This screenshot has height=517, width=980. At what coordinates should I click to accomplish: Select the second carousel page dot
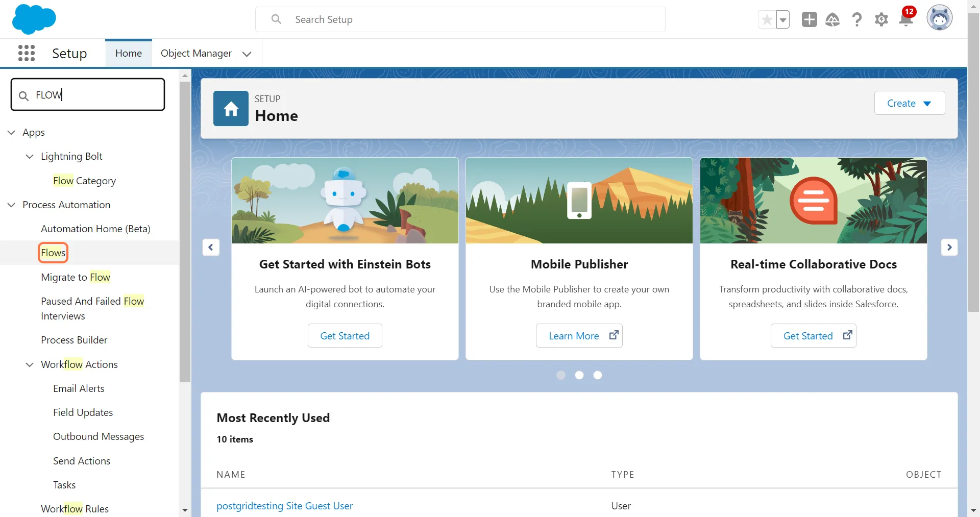pos(579,375)
